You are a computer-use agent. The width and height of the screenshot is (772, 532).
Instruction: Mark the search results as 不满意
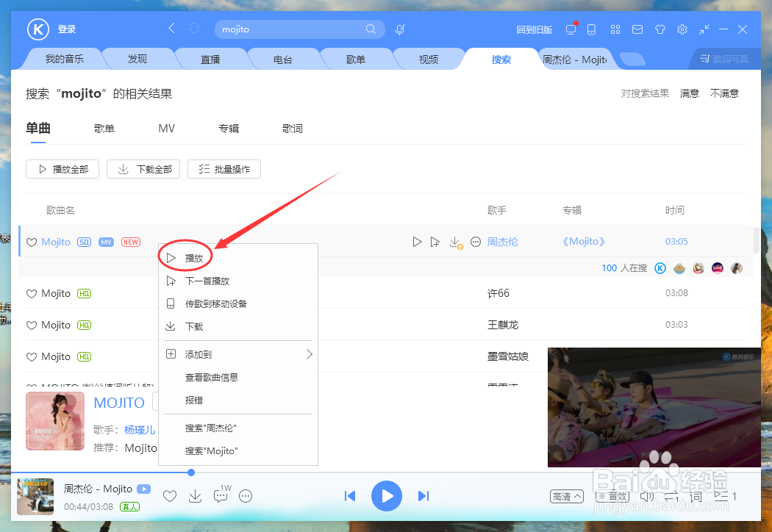coord(724,93)
